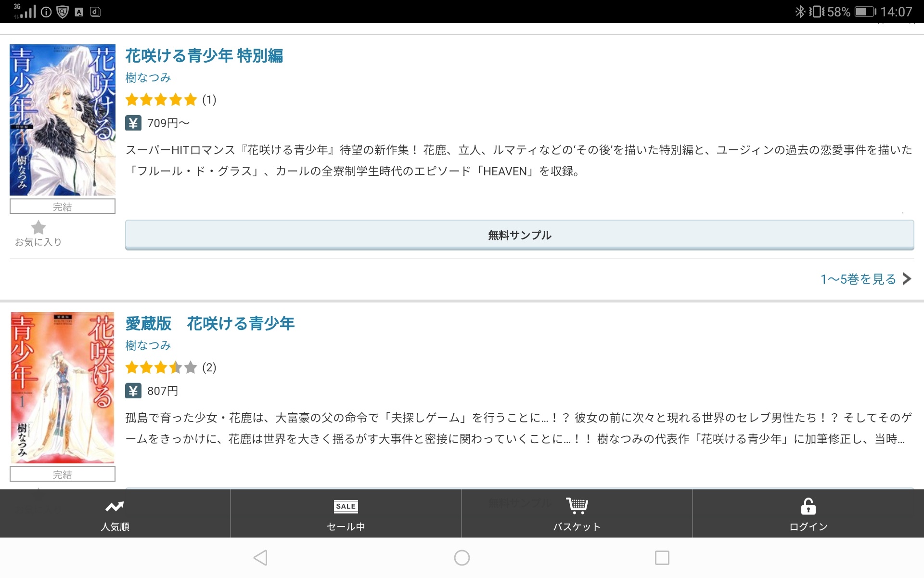Tap the login padlock icon
Viewport: 924px width, 578px height.
tap(808, 506)
